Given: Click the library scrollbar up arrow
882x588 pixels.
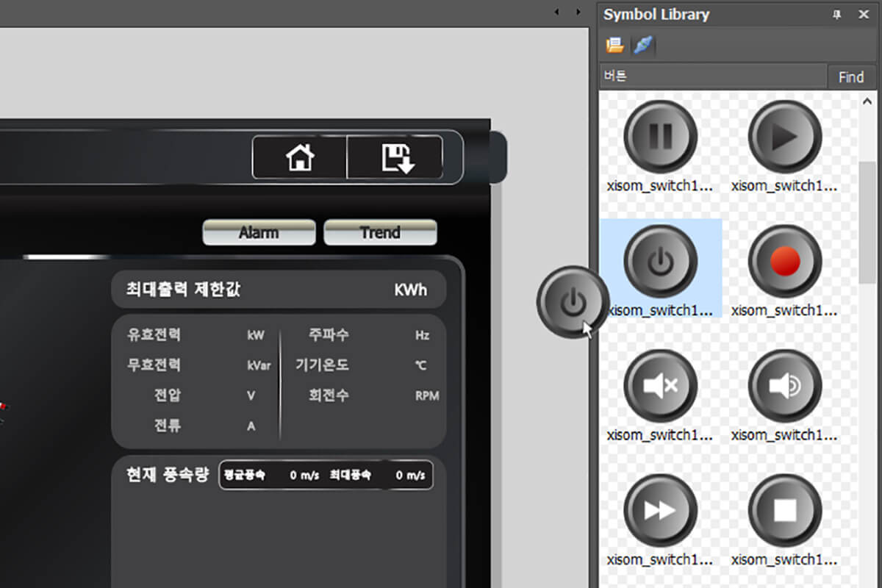Looking at the screenshot, I should pos(868,102).
